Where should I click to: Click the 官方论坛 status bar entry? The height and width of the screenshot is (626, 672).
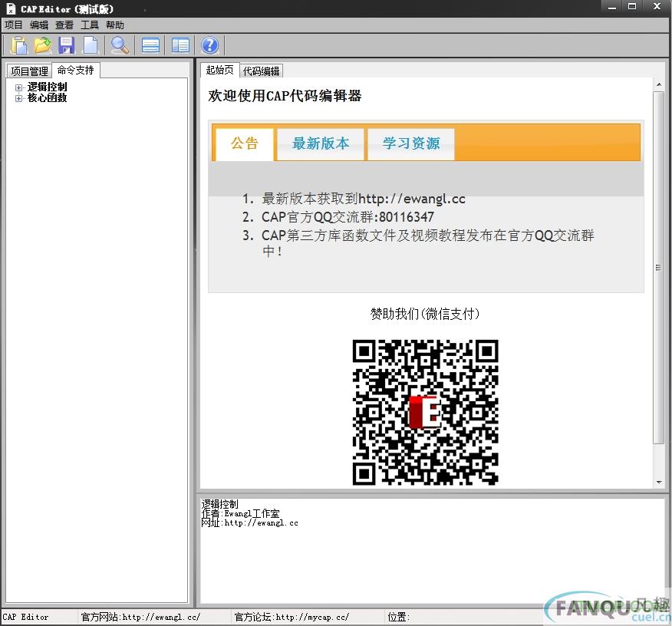pos(292,617)
